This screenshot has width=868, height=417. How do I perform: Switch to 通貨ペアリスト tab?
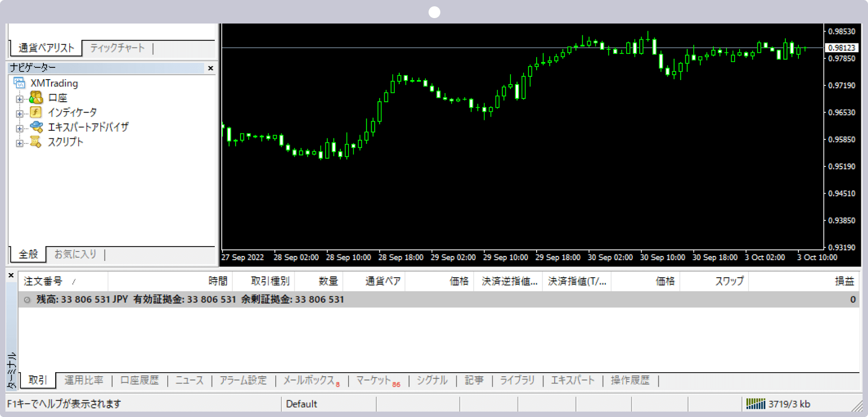(x=46, y=48)
